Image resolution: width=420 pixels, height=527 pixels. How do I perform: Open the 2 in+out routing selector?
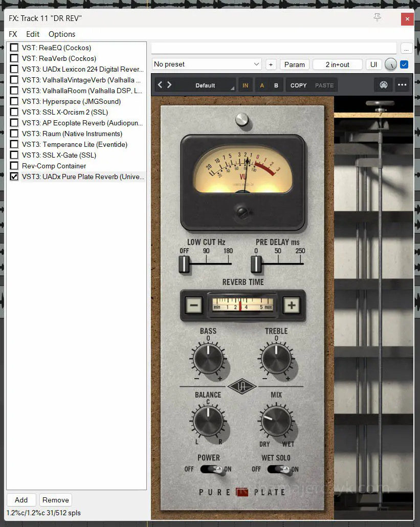(337, 64)
